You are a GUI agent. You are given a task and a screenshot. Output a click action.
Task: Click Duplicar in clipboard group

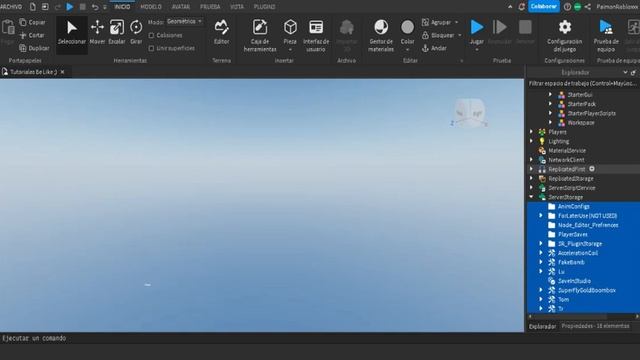coord(34,48)
